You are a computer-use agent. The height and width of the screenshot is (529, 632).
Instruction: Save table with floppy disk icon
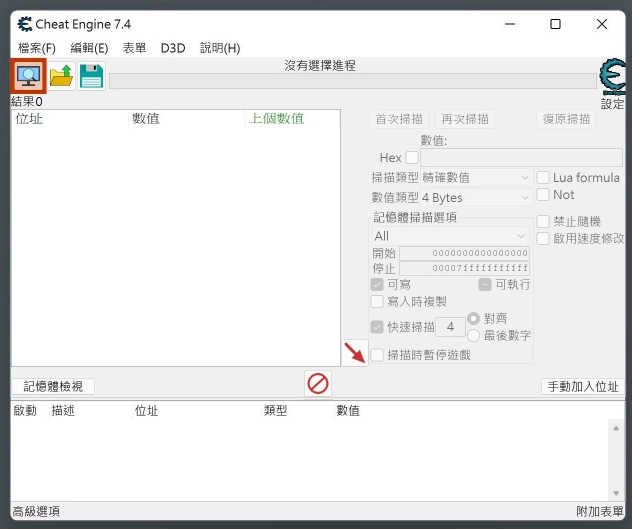(91, 76)
